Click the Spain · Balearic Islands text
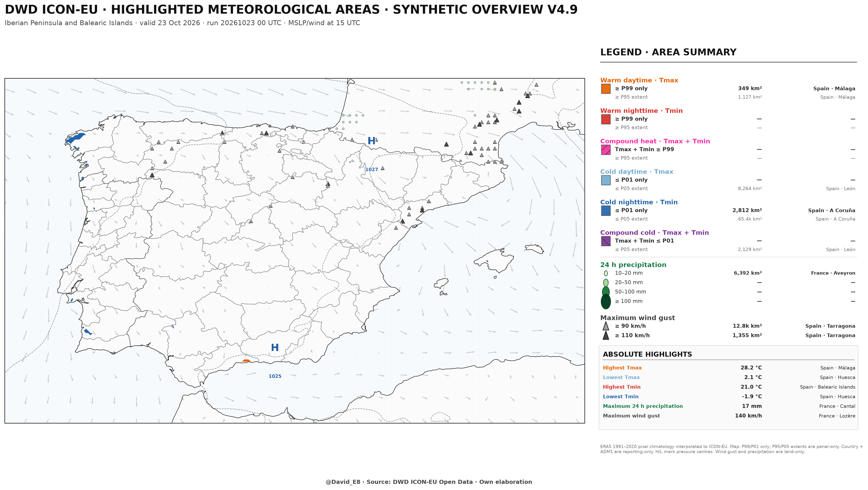 828,387
